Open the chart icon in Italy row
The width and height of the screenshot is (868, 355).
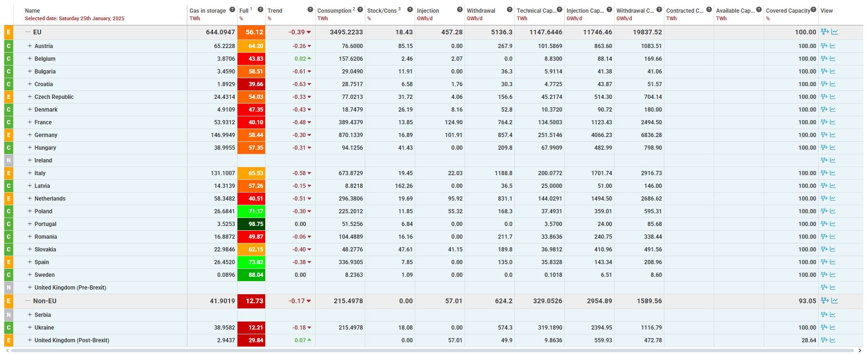833,173
